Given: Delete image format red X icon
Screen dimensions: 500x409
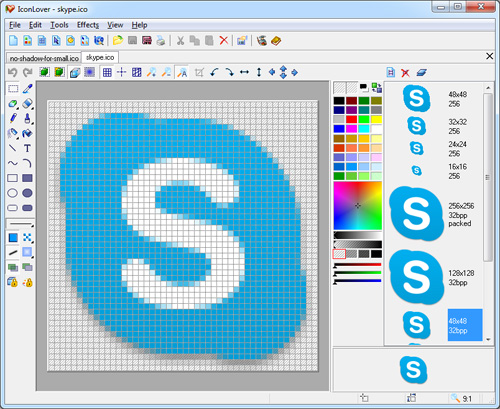Looking at the screenshot, I should (x=405, y=72).
